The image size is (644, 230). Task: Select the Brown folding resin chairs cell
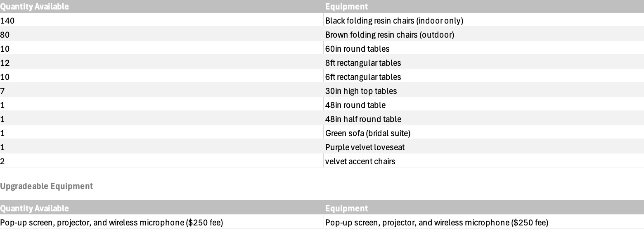click(x=389, y=35)
